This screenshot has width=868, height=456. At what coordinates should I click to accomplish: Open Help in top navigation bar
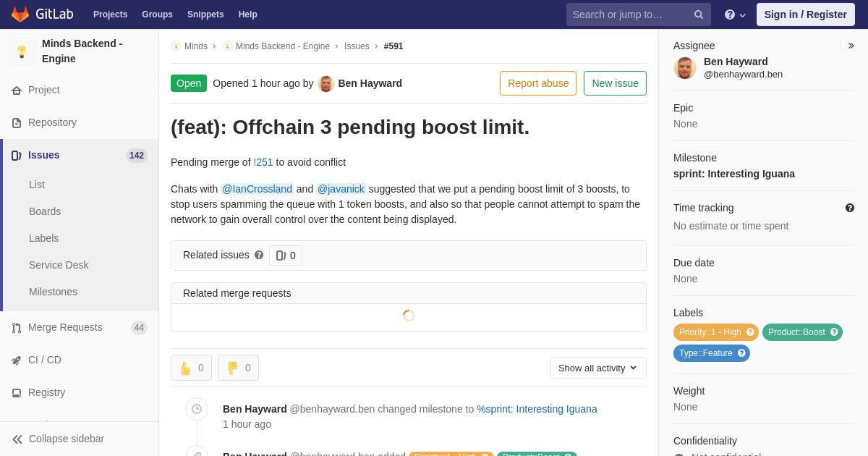[248, 14]
